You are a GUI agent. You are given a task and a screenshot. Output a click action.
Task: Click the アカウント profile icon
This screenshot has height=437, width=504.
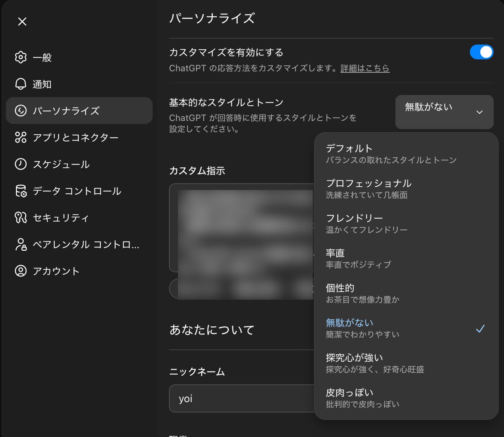(21, 271)
